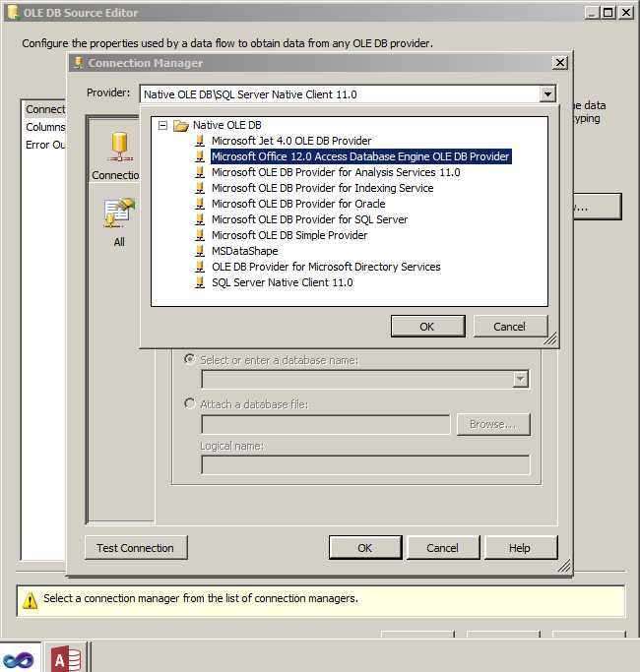Click the disabled Browse button
The height and width of the screenshot is (672, 640).
tap(493, 424)
